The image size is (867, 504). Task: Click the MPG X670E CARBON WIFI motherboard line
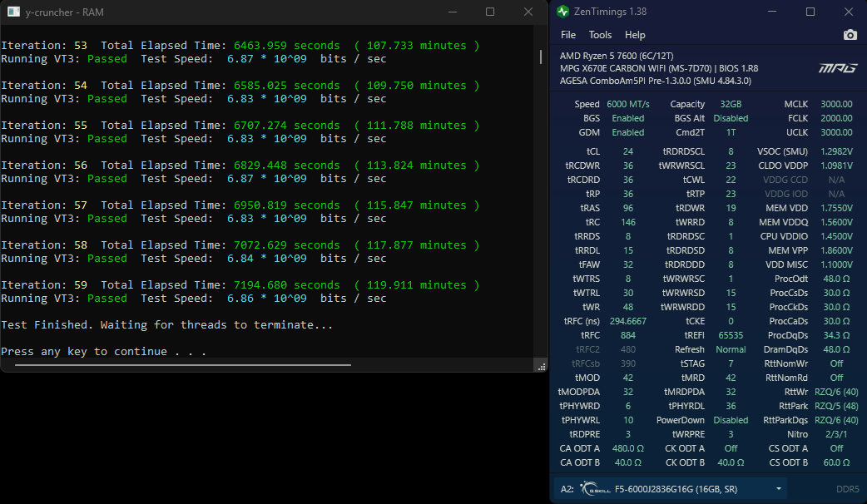coord(659,68)
